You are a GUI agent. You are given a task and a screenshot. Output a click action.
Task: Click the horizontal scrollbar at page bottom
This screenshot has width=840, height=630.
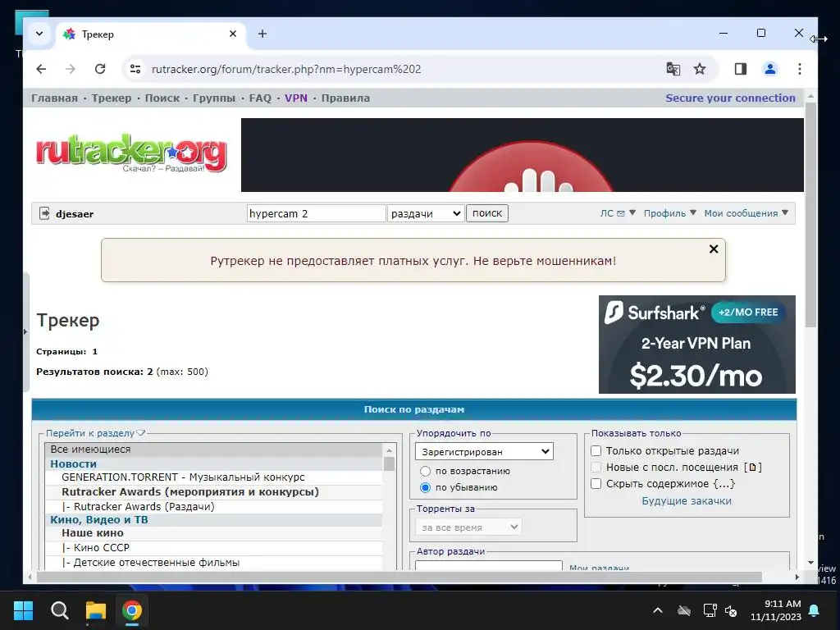(399, 577)
